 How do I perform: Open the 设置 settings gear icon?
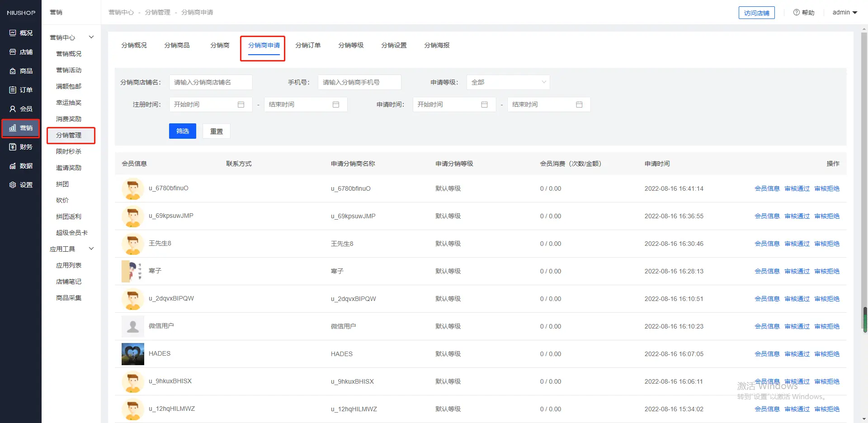(x=13, y=185)
